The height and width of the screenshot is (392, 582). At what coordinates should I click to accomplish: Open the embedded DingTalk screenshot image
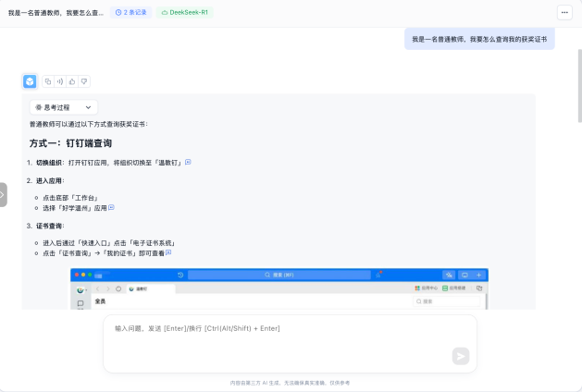click(279, 288)
